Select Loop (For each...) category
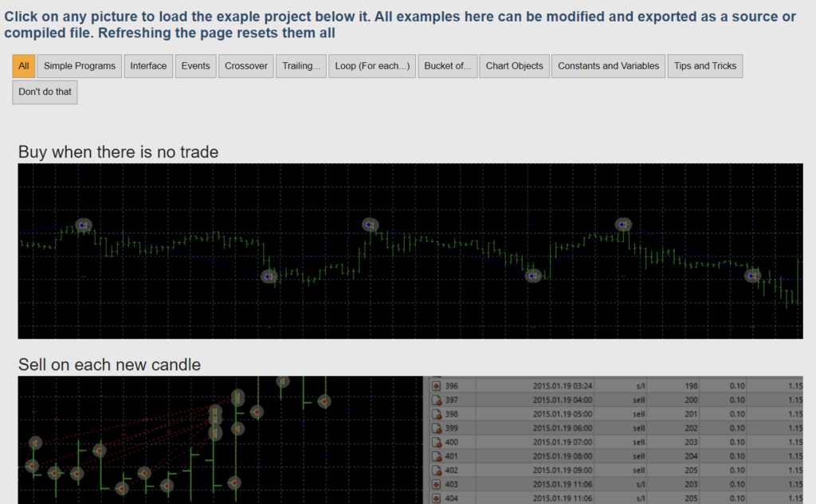 tap(372, 66)
